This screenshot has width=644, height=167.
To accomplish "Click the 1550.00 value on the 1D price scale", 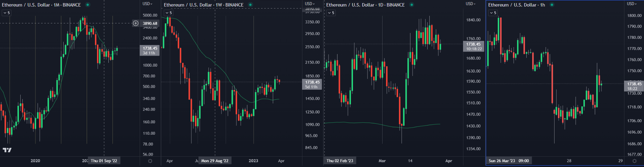I will (x=473, y=92).
